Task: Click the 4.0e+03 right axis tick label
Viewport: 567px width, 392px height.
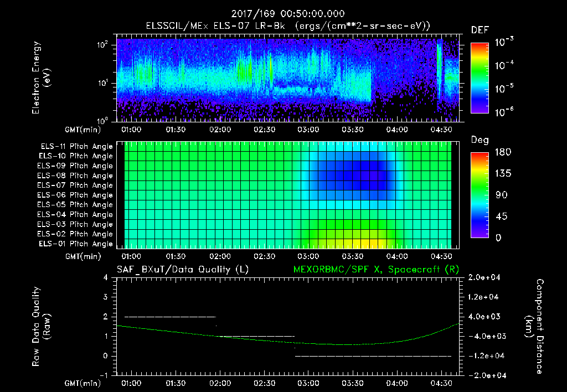Action: point(483,316)
